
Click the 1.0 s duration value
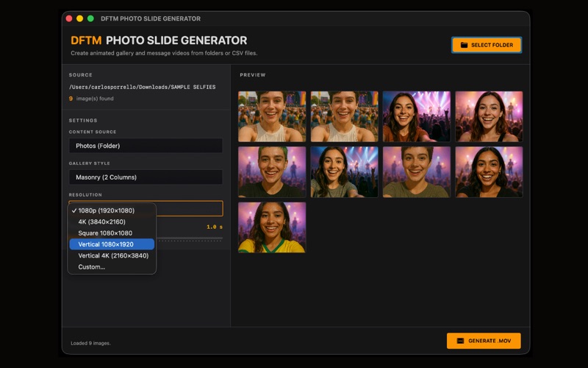coord(215,227)
